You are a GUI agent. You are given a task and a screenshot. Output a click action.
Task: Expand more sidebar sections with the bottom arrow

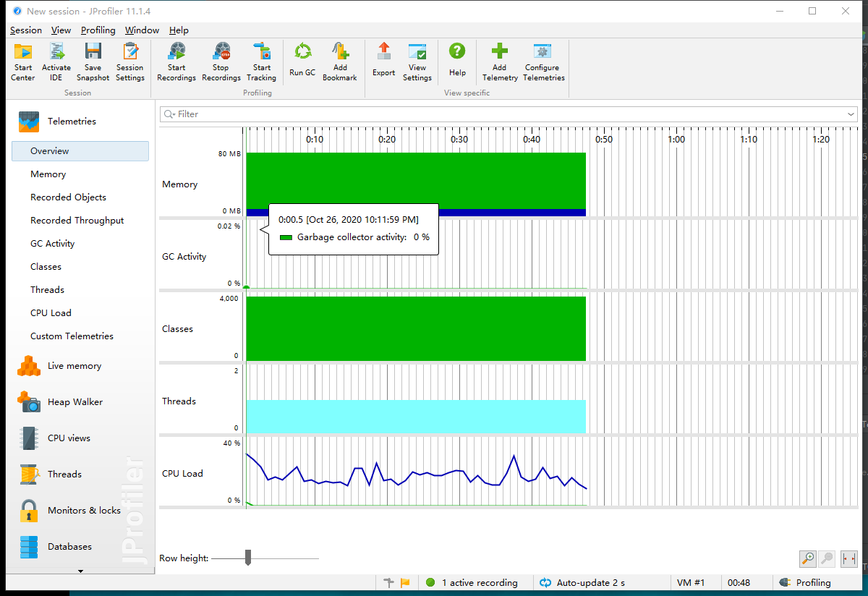(80, 571)
